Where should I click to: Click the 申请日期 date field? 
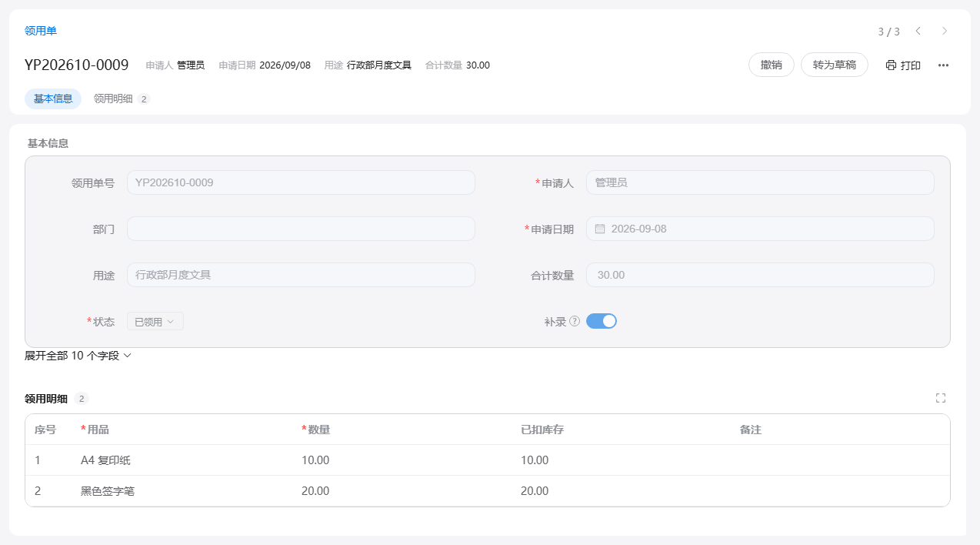pyautogui.click(x=760, y=229)
